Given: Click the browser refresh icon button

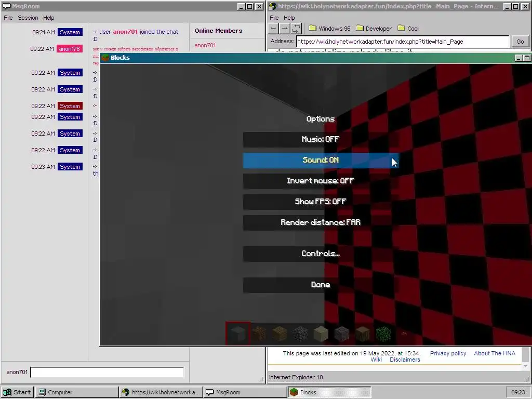Looking at the screenshot, I should pyautogui.click(x=296, y=29).
